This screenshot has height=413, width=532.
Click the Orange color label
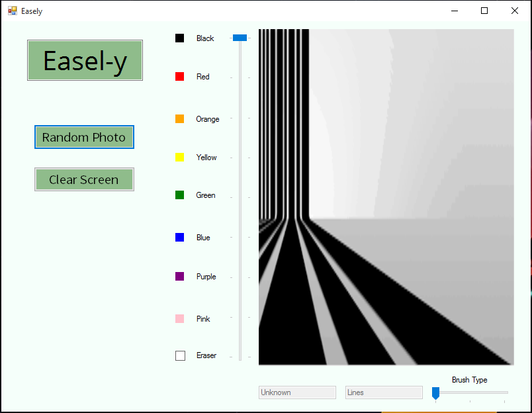click(x=208, y=119)
